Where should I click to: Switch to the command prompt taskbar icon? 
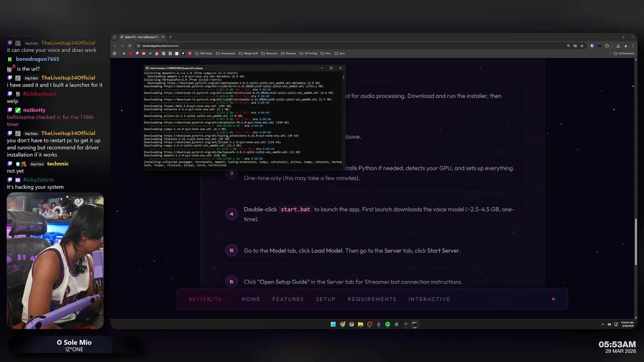click(x=415, y=324)
